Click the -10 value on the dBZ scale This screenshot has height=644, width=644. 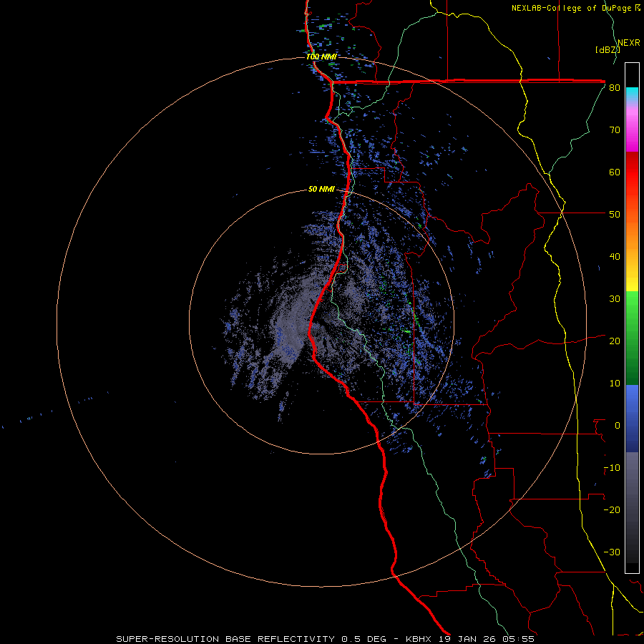tap(612, 468)
